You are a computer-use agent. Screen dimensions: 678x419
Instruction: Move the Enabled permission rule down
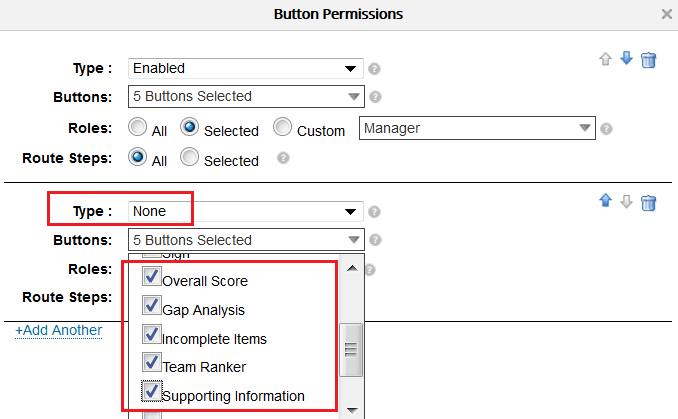[627, 59]
